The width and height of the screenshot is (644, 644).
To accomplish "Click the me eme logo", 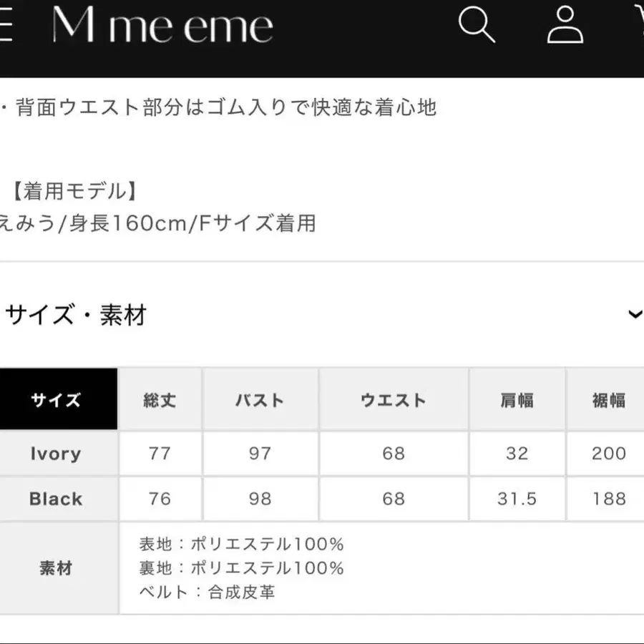I will (x=163, y=26).
